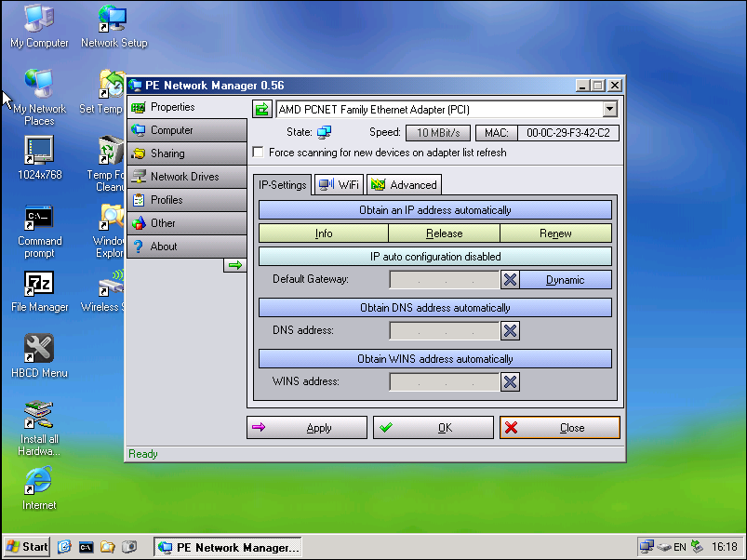
Task: Switch to the WiFi tab
Action: [340, 185]
